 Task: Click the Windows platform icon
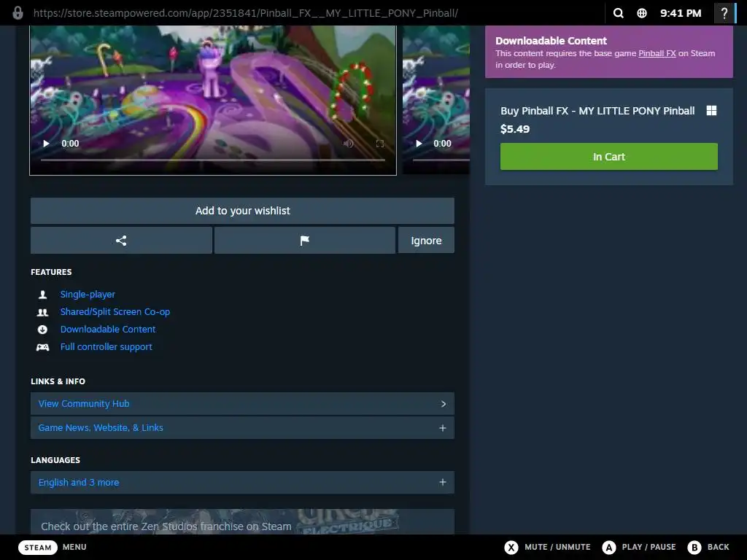[711, 111]
